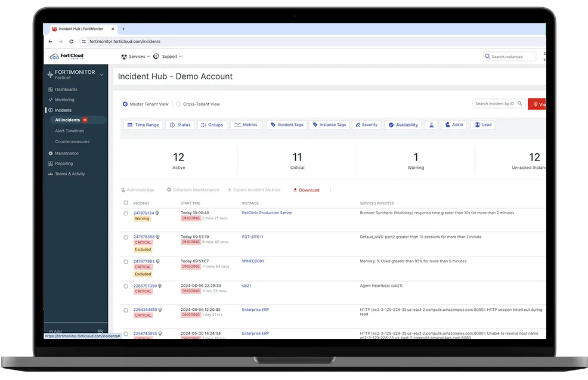The width and height of the screenshot is (588, 380).
Task: Click the Acknowledge action
Action: [x=138, y=190]
